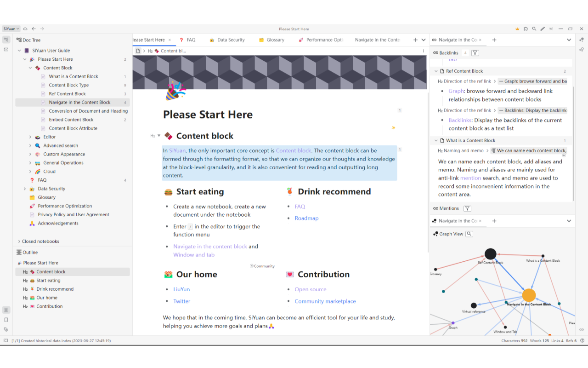
Task: Click the help question mark icon in status bar
Action: click(582, 341)
